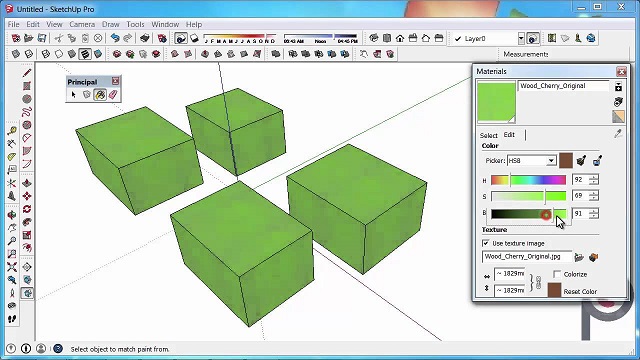
Task: Click the Create Material icon
Action: click(x=618, y=102)
